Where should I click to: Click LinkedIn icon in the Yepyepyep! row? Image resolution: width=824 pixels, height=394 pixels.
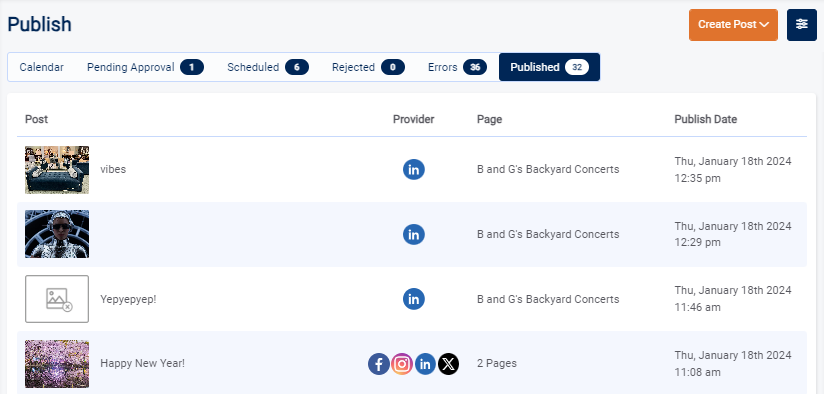click(414, 299)
